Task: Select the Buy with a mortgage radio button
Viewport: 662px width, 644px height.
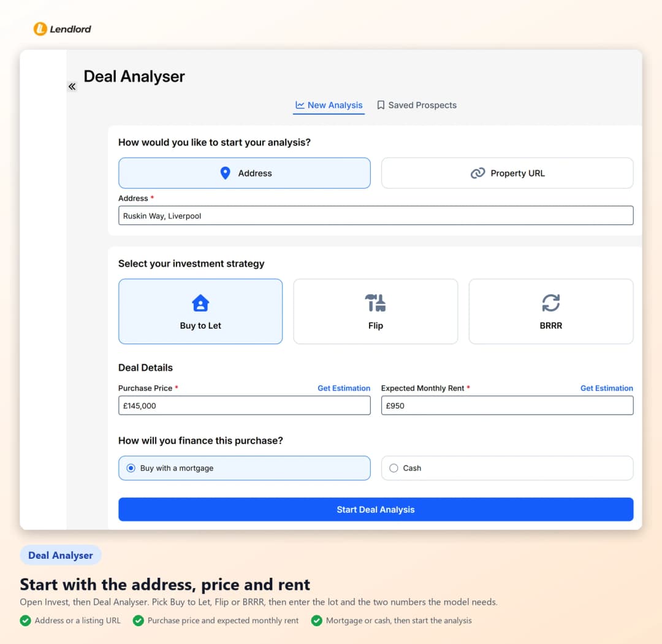Action: 131,468
